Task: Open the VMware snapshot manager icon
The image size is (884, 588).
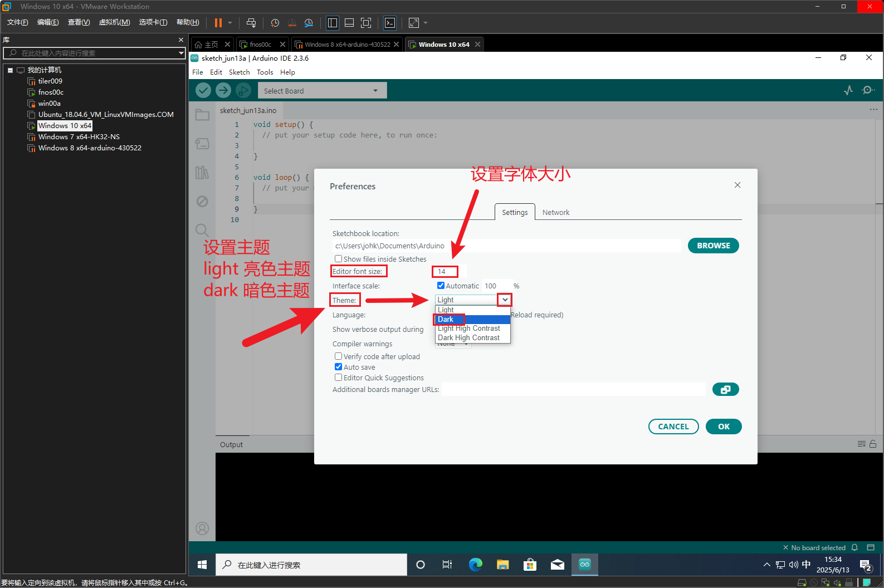Action: coord(309,23)
